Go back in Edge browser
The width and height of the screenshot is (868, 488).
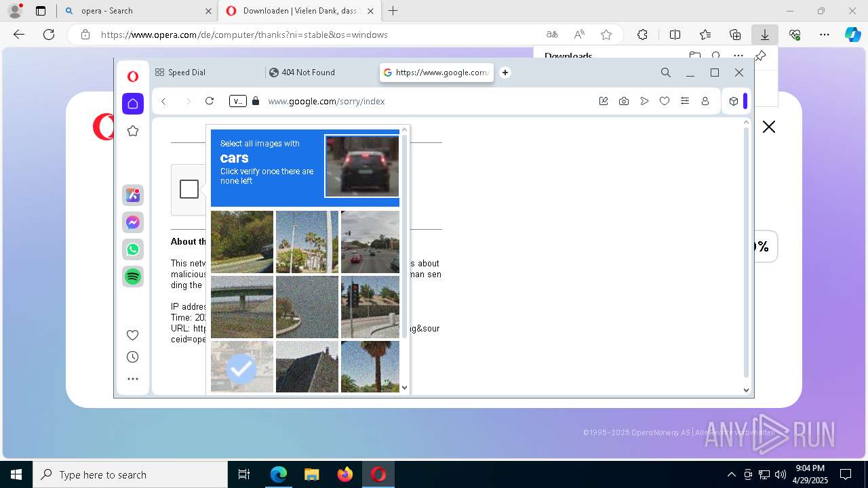19,35
